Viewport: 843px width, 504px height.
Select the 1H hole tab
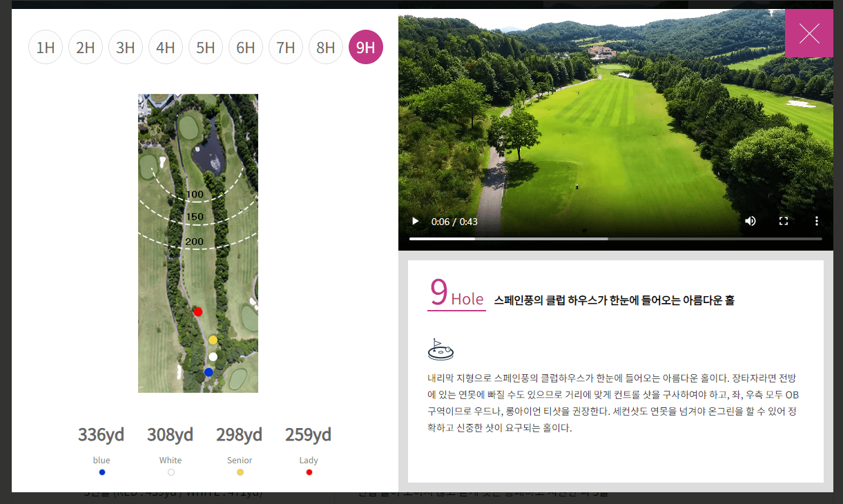click(46, 47)
